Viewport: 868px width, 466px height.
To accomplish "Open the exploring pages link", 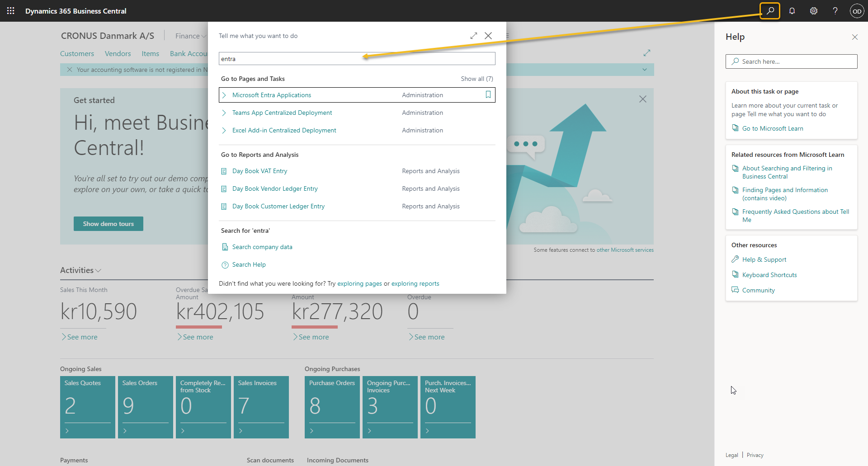I will click(x=359, y=283).
